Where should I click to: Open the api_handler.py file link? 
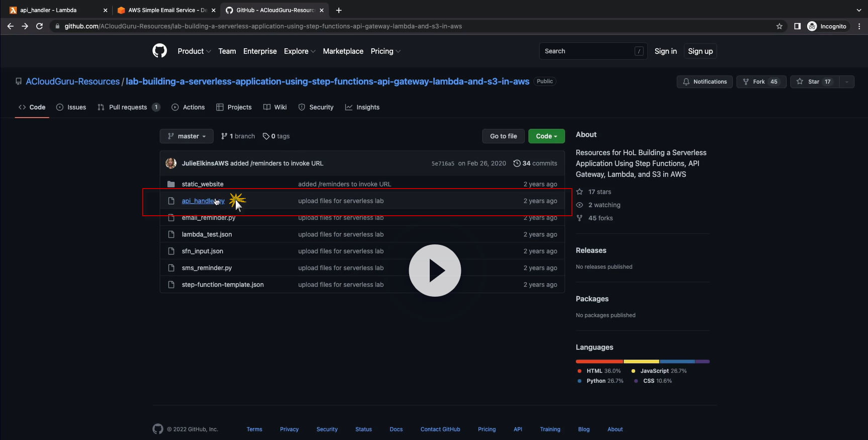[203, 201]
